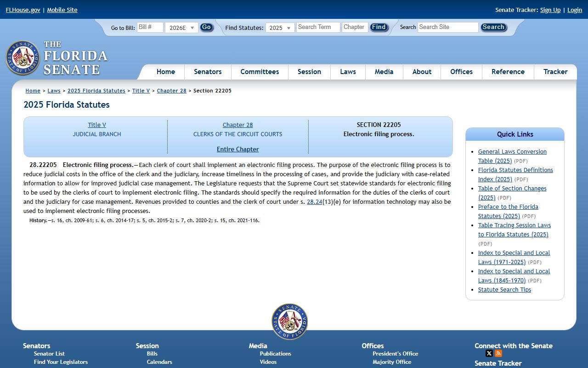Open the Reference menu tab
Viewport: 588px width, 368px height.
(x=508, y=72)
